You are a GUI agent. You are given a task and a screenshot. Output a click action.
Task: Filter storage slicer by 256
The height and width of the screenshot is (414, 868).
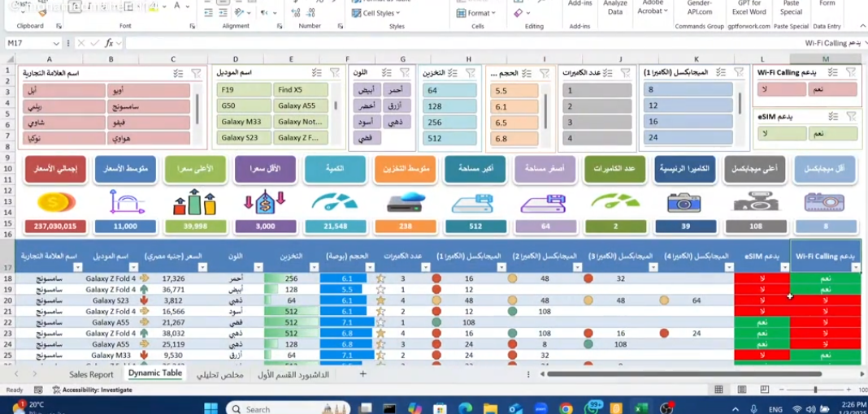tap(449, 123)
